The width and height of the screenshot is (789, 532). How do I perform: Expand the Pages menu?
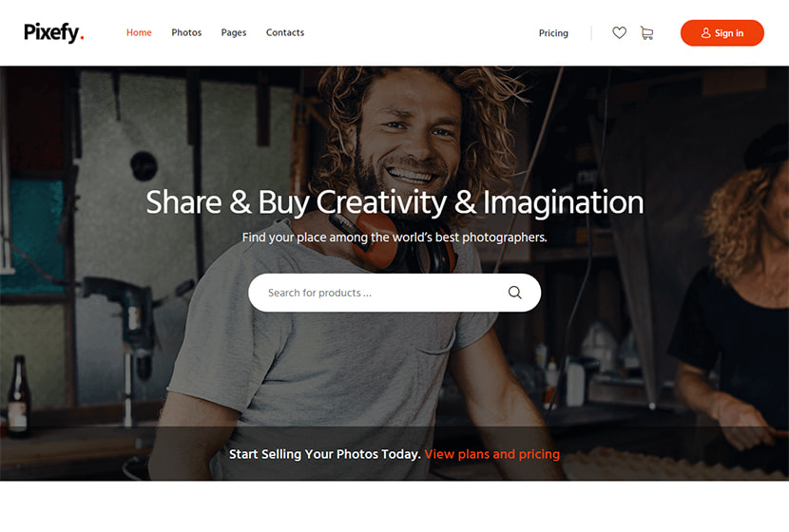pyautogui.click(x=234, y=32)
